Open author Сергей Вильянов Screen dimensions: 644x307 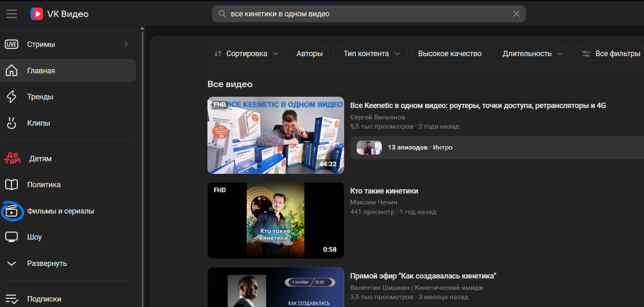tap(378, 117)
